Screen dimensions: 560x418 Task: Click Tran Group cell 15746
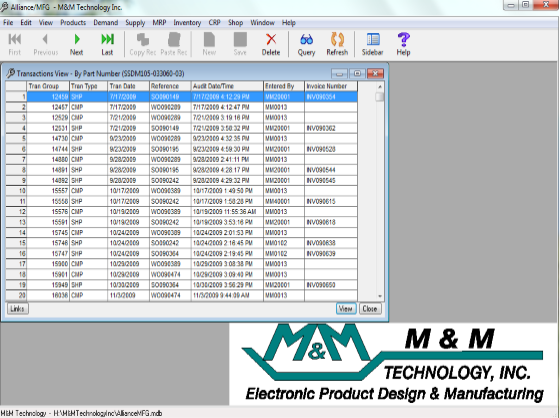click(x=48, y=243)
